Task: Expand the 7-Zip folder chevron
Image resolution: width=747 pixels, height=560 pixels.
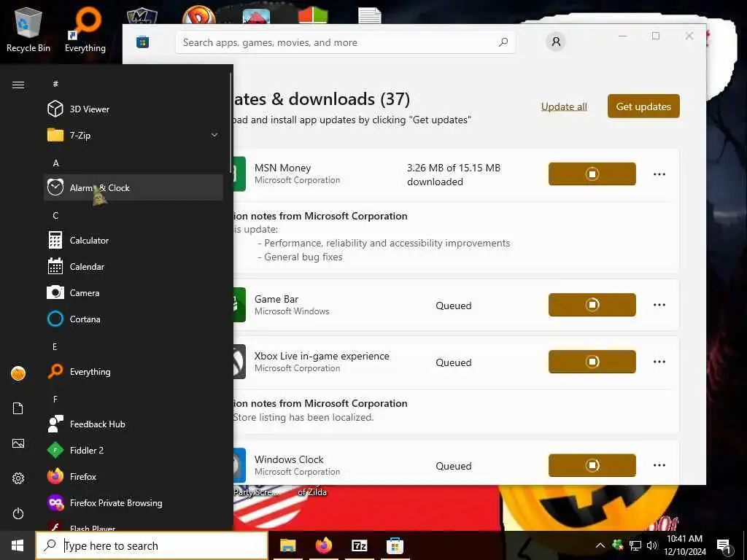Action: point(214,135)
